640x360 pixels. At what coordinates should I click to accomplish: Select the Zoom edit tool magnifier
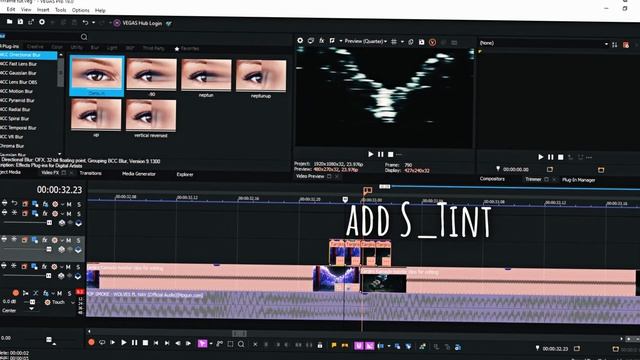click(241, 344)
